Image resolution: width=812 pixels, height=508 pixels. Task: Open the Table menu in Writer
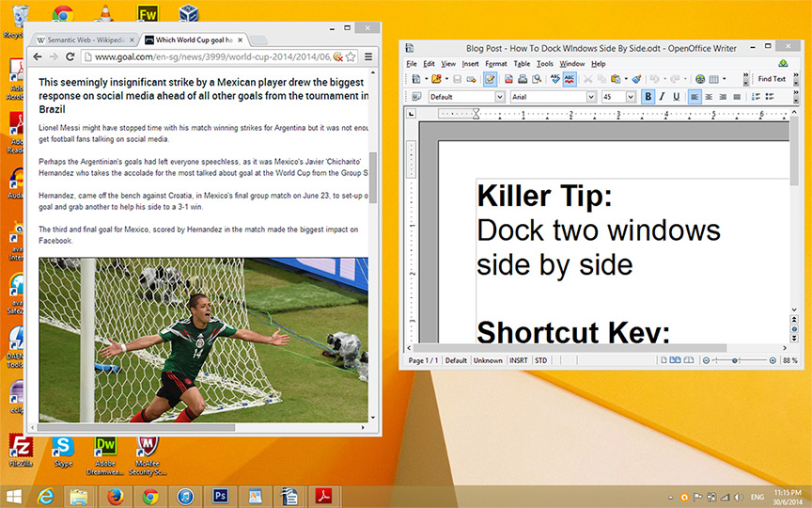click(522, 64)
